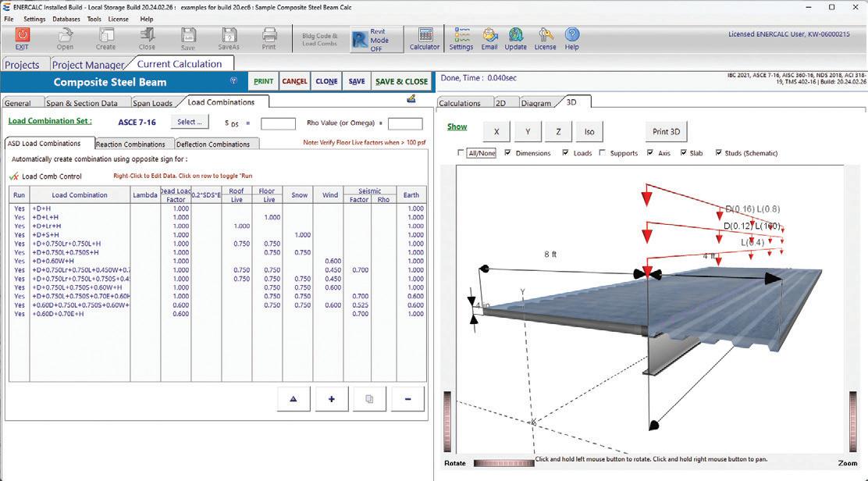Toggle the Axis checkbox
The image size is (868, 481).
pyautogui.click(x=650, y=153)
